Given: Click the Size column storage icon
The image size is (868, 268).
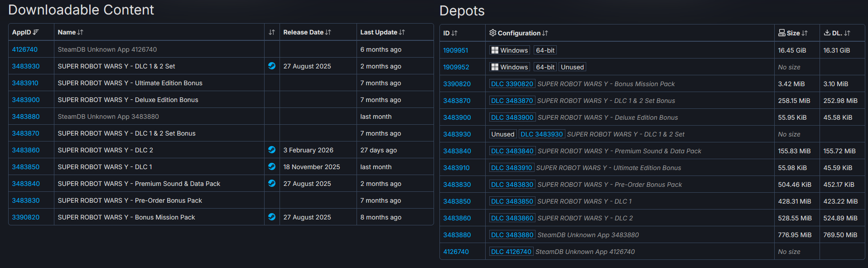Looking at the screenshot, I should click(782, 33).
